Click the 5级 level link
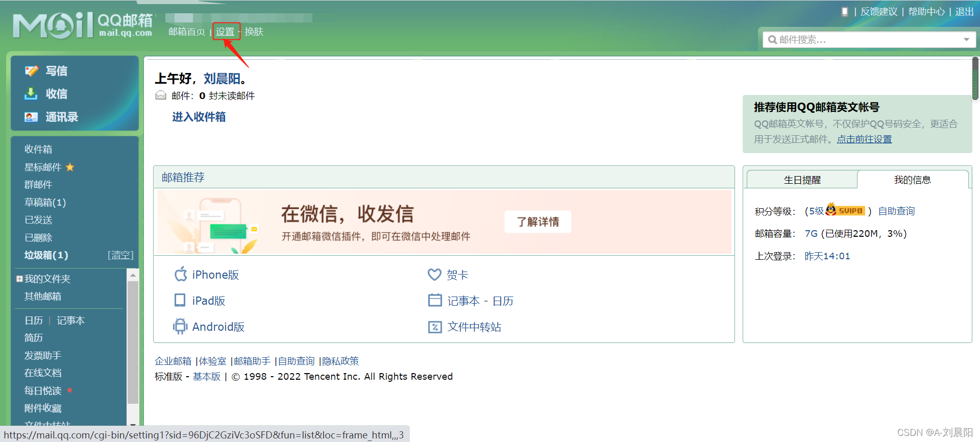980x442 pixels. 817,211
